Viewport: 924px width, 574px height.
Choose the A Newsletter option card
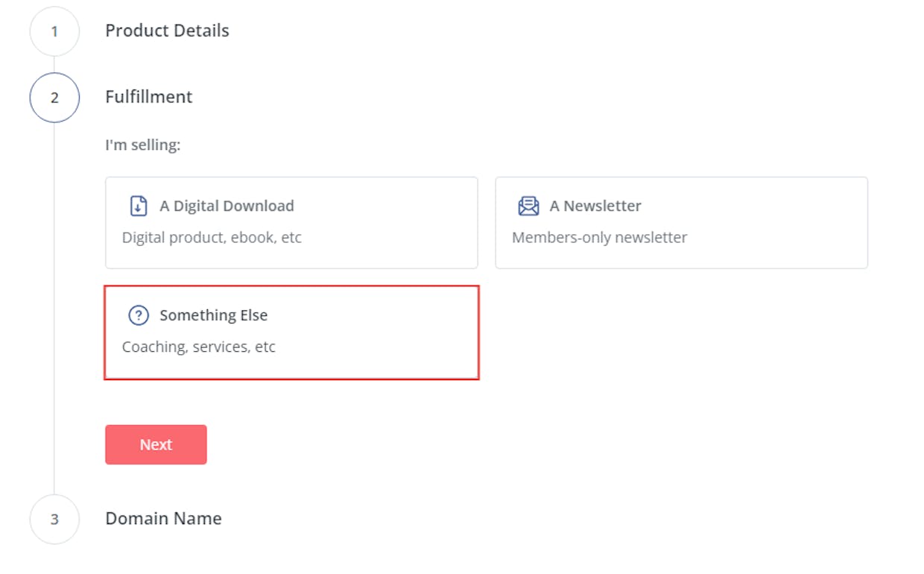pyautogui.click(x=682, y=223)
